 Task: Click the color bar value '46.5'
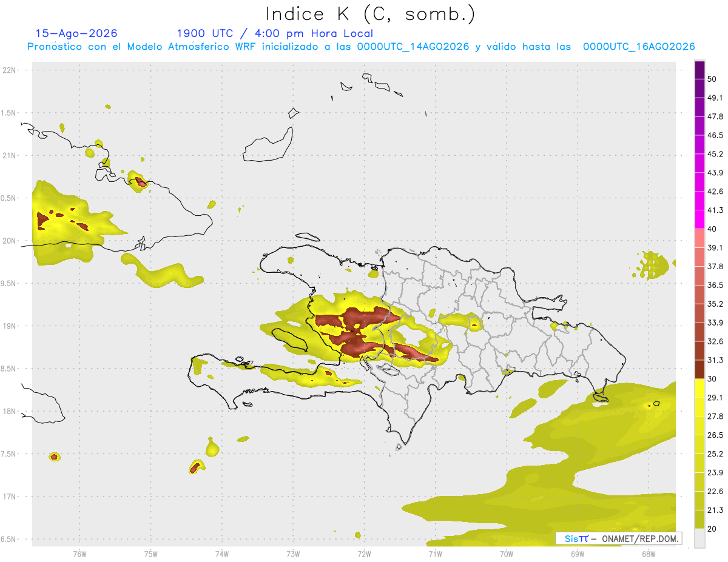tap(715, 135)
